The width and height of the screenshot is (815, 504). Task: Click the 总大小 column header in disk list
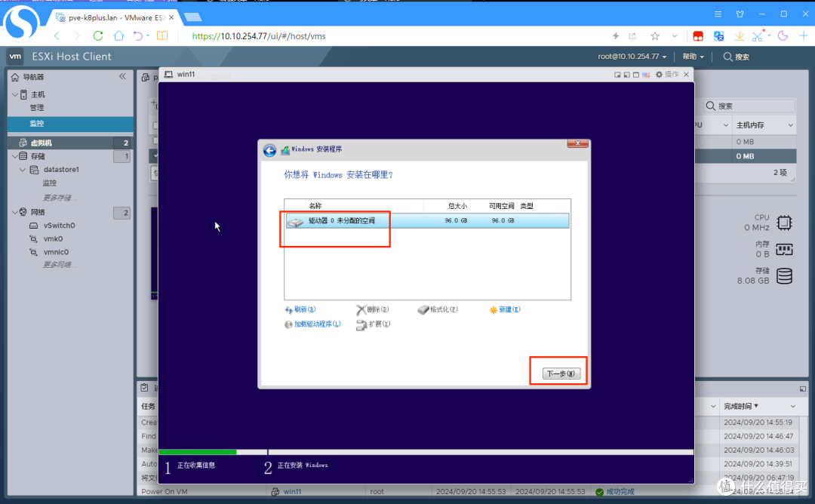coord(457,206)
